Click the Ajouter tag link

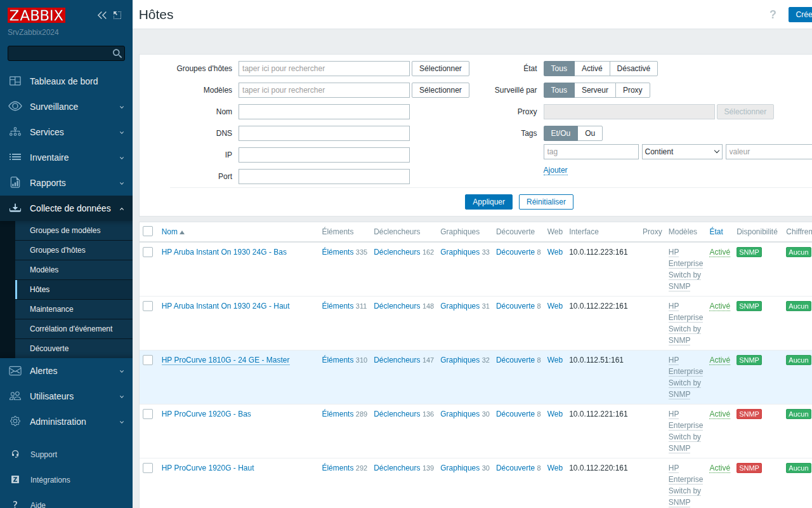click(556, 170)
